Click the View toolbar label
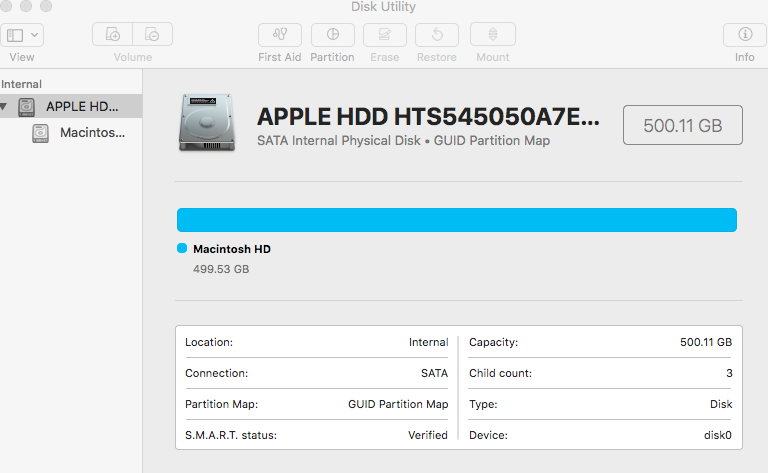The height and width of the screenshot is (473, 768). point(22,57)
